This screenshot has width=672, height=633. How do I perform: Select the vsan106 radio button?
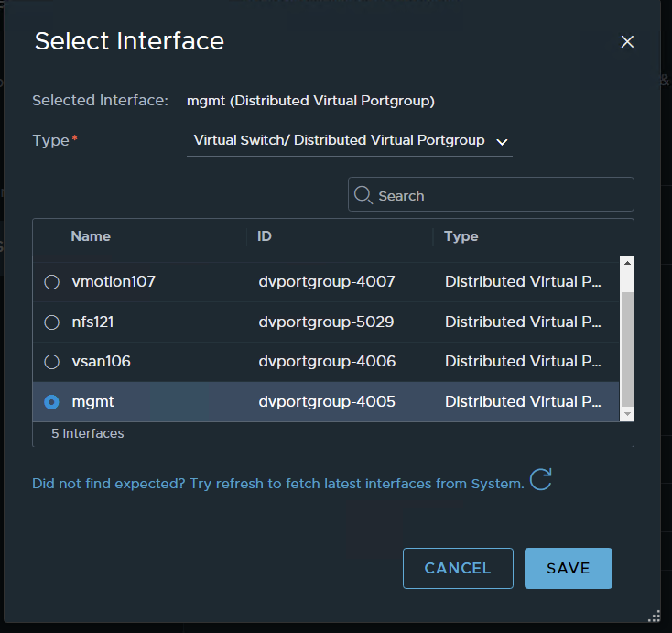click(52, 362)
